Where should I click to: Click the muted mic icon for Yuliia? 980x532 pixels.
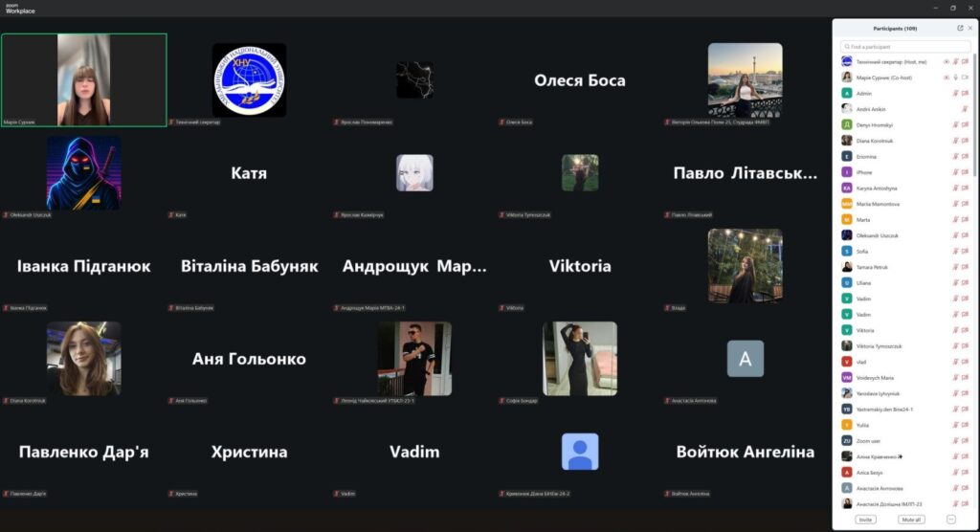955,424
